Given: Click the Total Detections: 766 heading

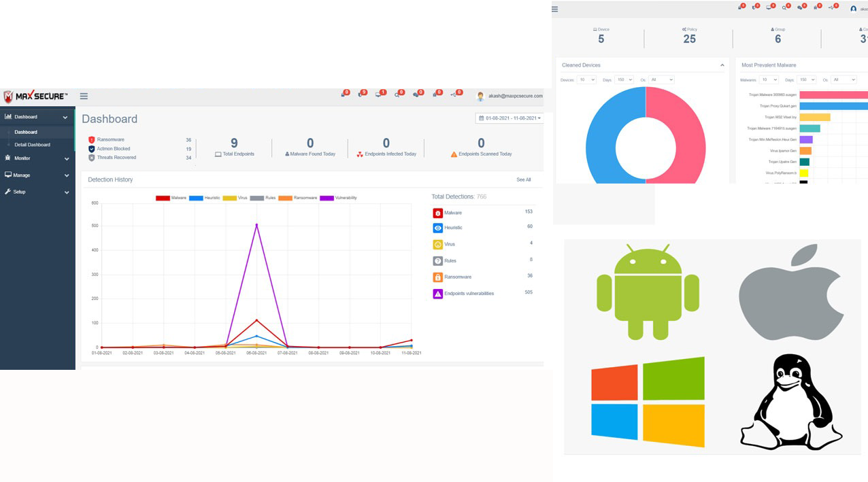Looking at the screenshot, I should (x=459, y=196).
